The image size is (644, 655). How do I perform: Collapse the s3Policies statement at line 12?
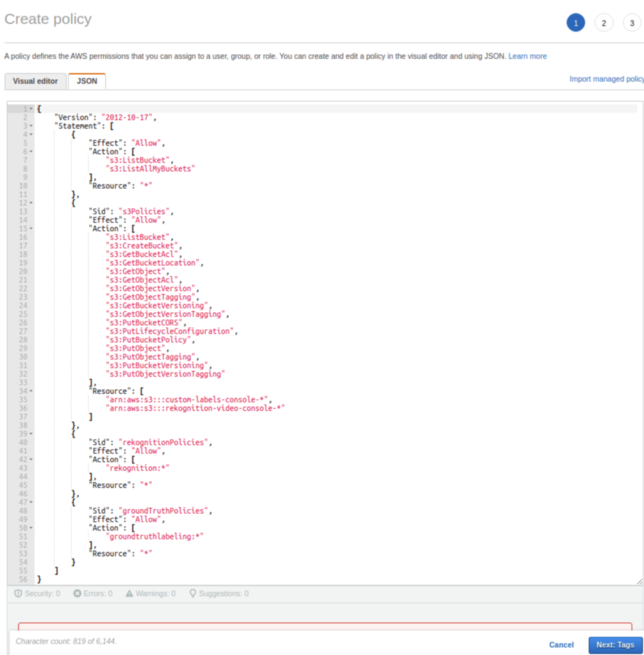(x=31, y=203)
